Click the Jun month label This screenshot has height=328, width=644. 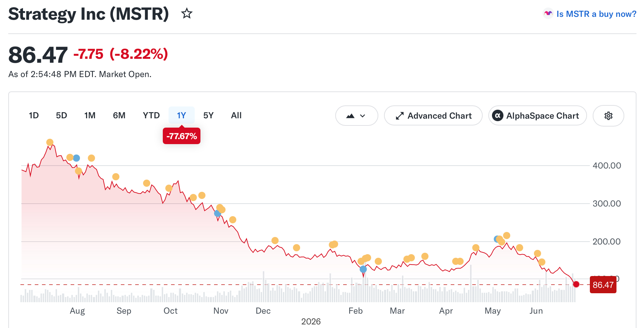coord(536,311)
